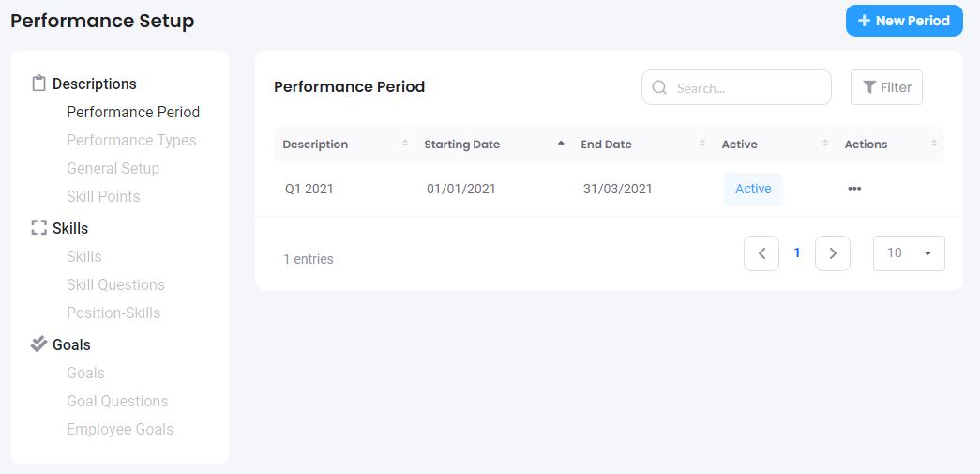The height and width of the screenshot is (474, 980).
Task: Click the three-dot actions icon for Q1 2021
Action: point(853,189)
